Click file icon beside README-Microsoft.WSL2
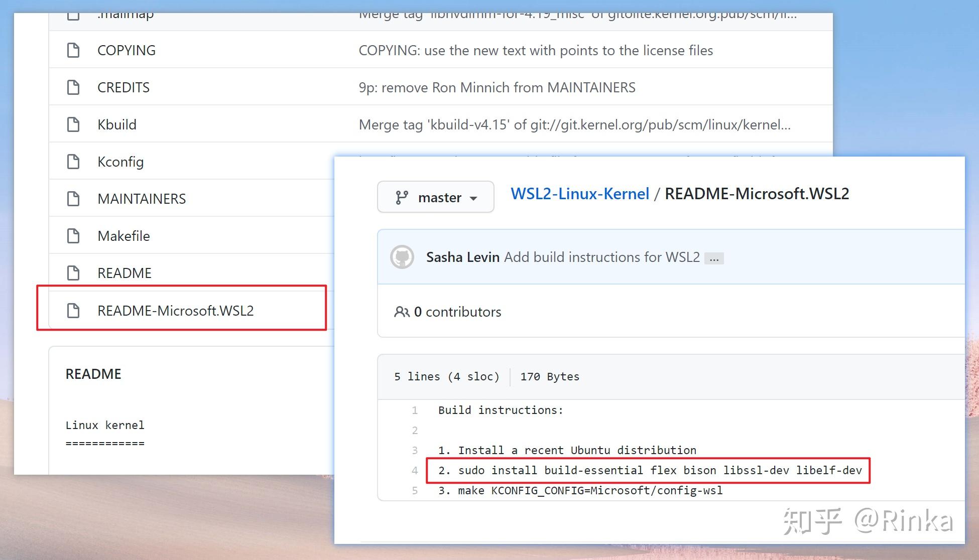The width and height of the screenshot is (979, 560). (x=73, y=311)
